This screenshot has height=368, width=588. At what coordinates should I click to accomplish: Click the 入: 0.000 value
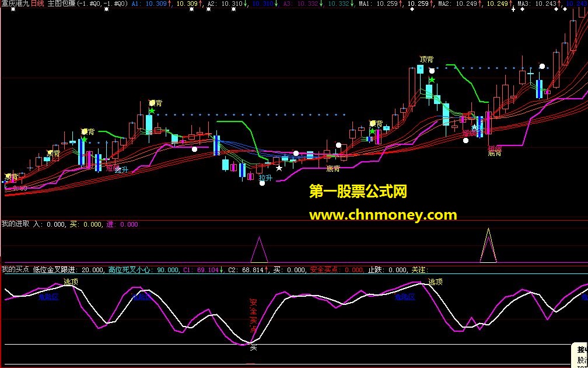coord(49,224)
